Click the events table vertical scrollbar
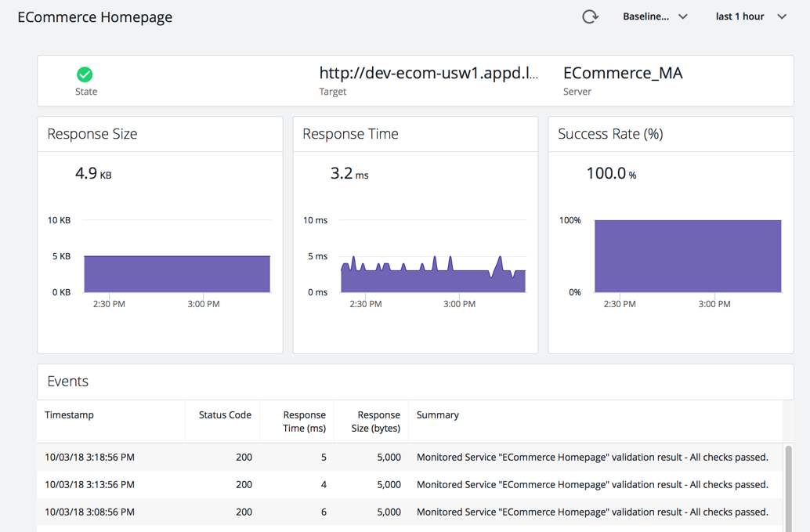 [x=788, y=488]
